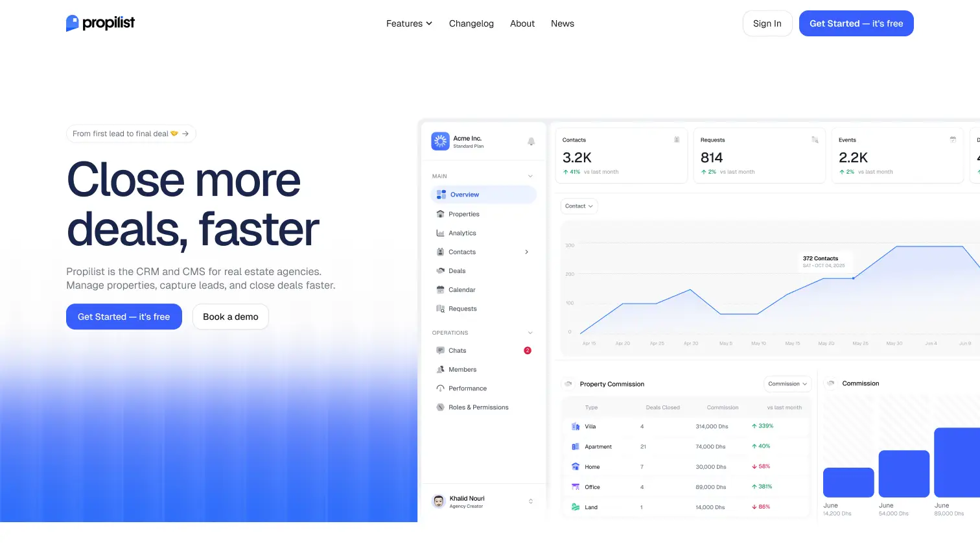The height and width of the screenshot is (552, 980).
Task: Open the Contact filter dropdown
Action: pyautogui.click(x=579, y=206)
